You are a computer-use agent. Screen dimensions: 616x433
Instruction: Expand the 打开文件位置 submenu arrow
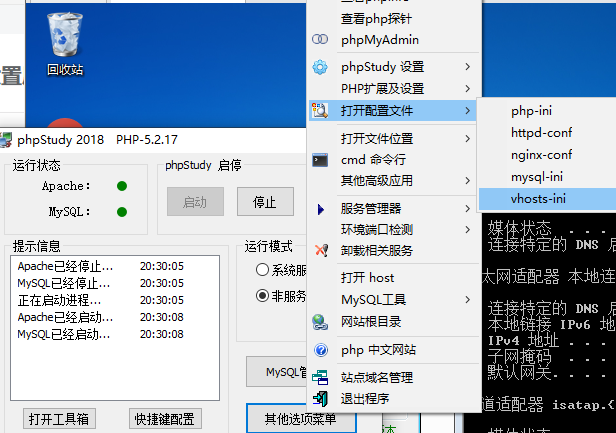(x=468, y=139)
